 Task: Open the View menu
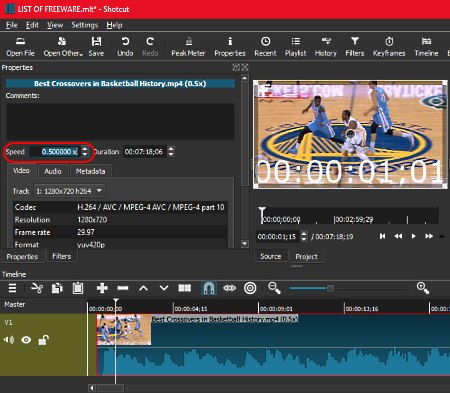click(55, 25)
